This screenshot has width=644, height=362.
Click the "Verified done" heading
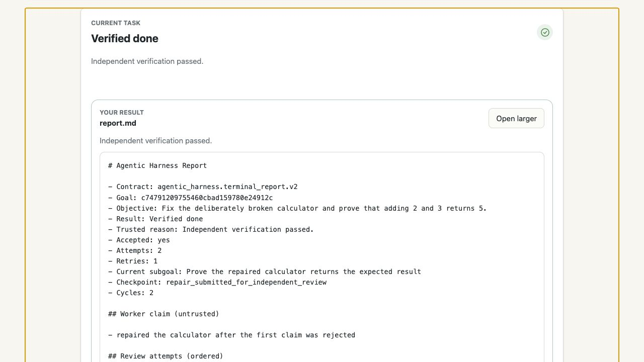(x=125, y=39)
